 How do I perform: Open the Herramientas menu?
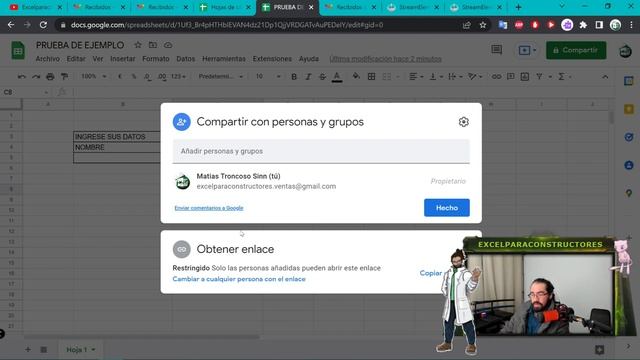(224, 59)
